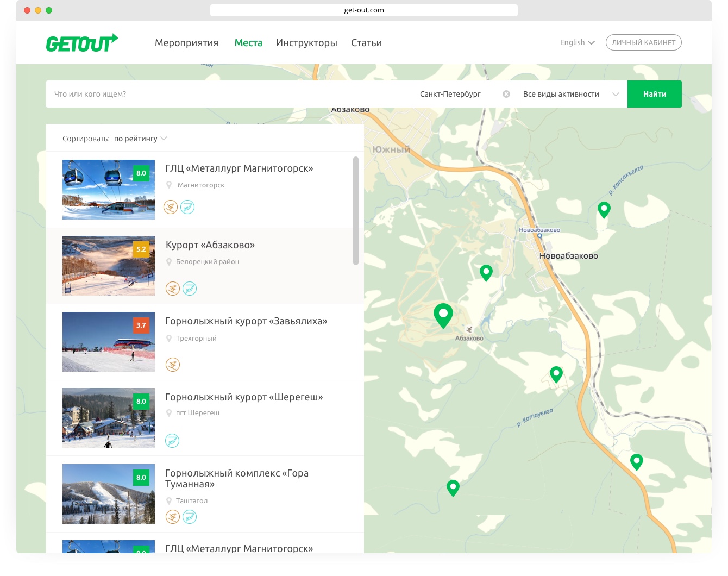
Task: Click the 5.2 rating badge
Action: (141, 249)
